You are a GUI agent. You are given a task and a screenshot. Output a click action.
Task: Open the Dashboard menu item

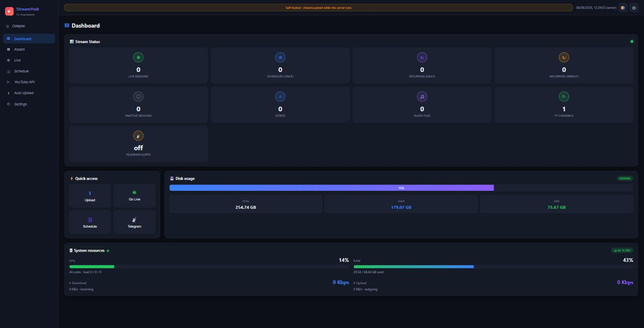pyautogui.click(x=29, y=38)
